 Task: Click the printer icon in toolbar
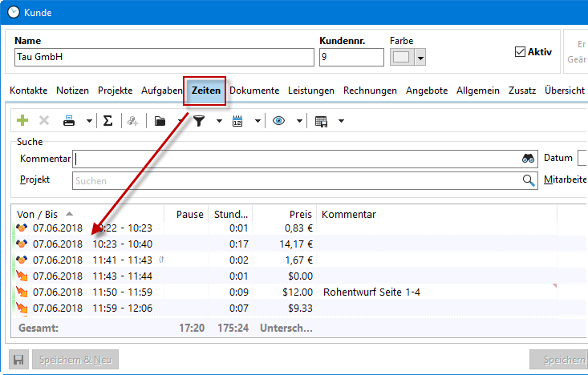[x=69, y=121]
